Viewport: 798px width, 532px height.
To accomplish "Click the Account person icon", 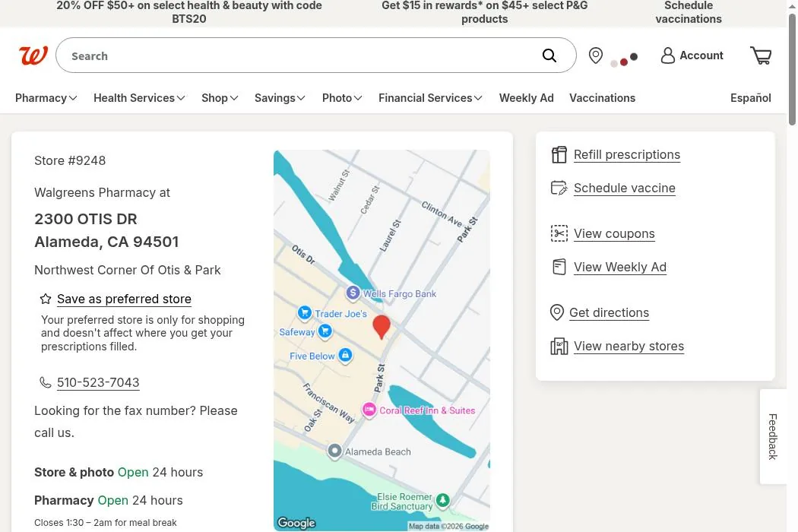I will pyautogui.click(x=668, y=55).
